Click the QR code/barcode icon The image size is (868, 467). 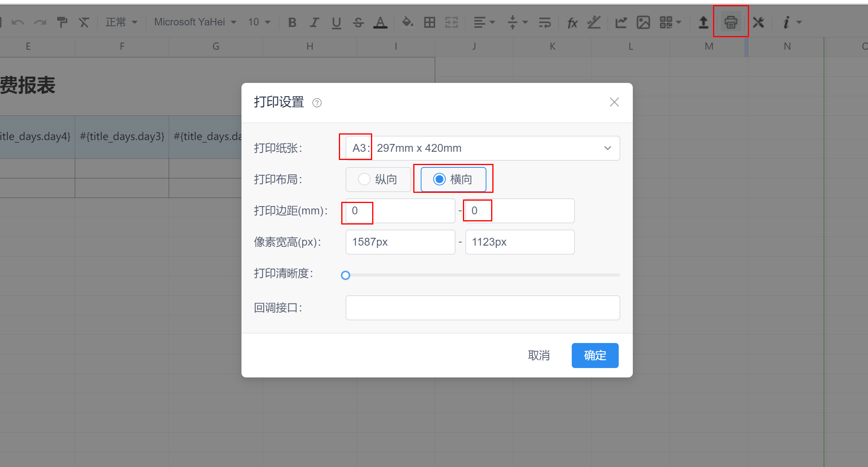pos(666,22)
